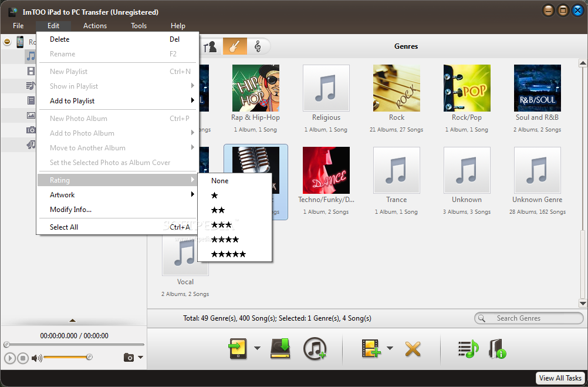Click the Search Genres field
Image resolution: width=588 pixels, height=387 pixels.
pos(529,318)
